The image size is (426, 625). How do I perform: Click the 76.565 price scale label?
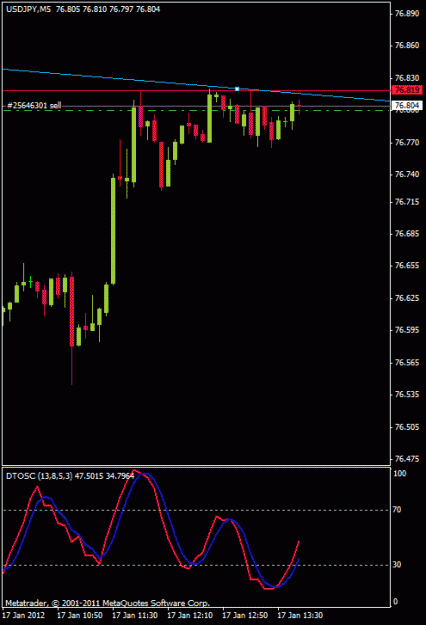click(x=406, y=362)
